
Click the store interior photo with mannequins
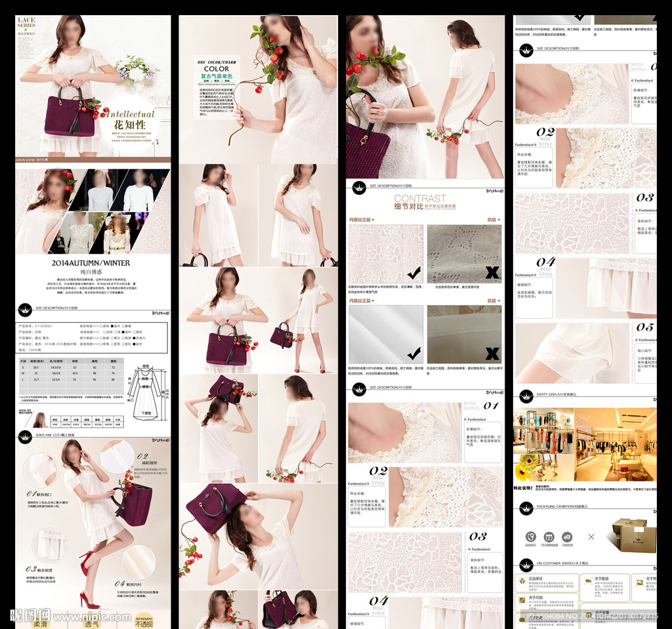click(615, 444)
